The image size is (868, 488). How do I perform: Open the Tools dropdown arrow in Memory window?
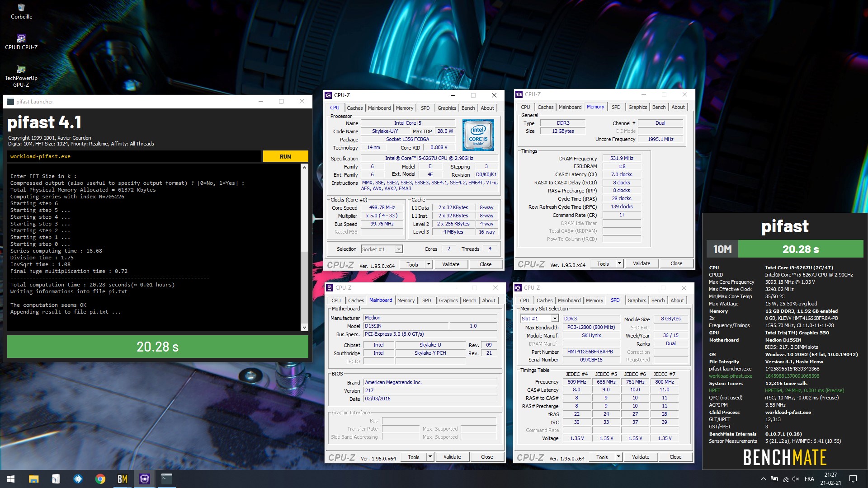(619, 263)
